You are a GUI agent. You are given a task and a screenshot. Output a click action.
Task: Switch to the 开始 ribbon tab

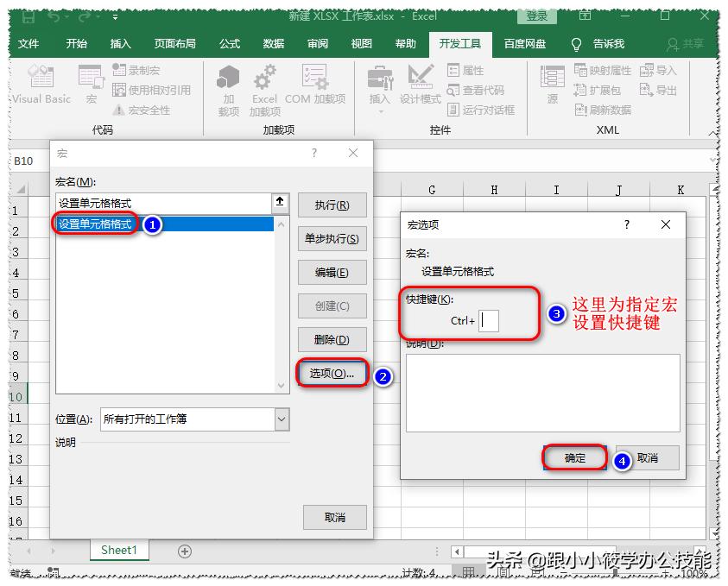[76, 44]
